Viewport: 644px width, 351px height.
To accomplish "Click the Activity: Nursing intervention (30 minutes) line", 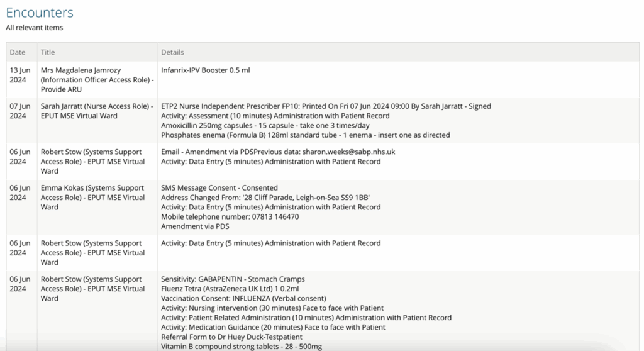I will 272,308.
